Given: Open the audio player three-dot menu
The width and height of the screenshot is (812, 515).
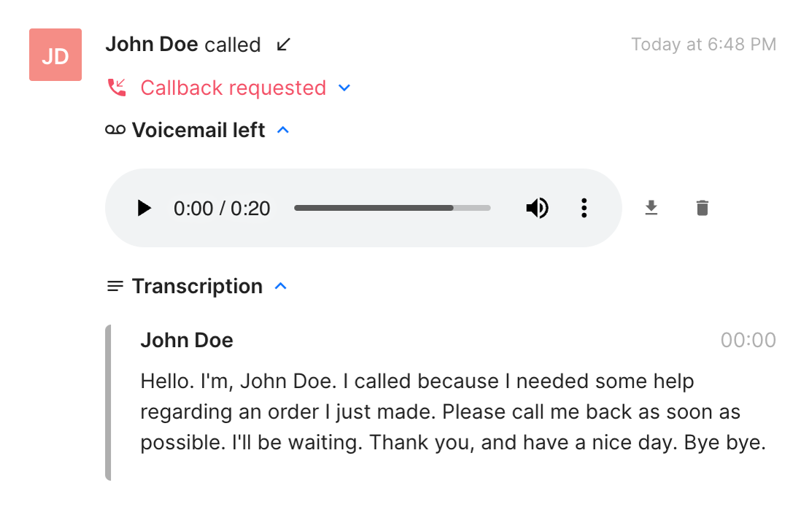Looking at the screenshot, I should coord(584,208).
